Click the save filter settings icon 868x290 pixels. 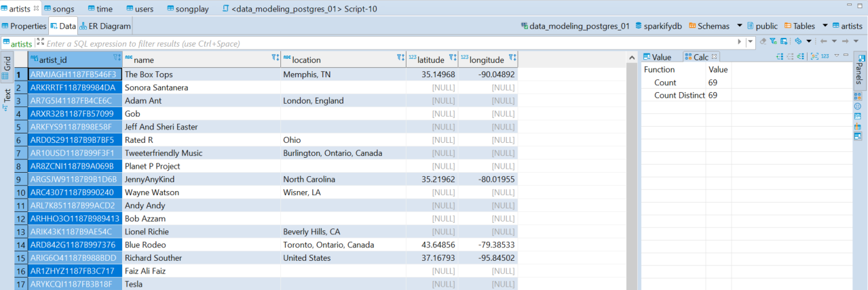[774, 42]
